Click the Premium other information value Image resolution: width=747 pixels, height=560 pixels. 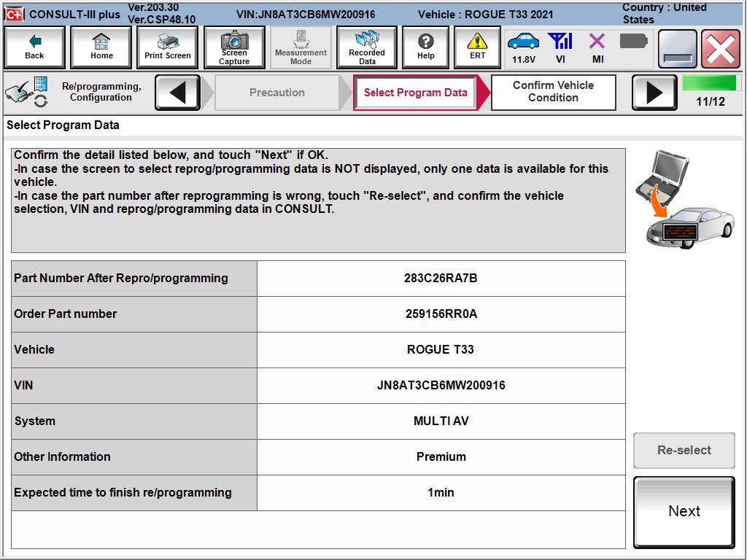coord(441,456)
